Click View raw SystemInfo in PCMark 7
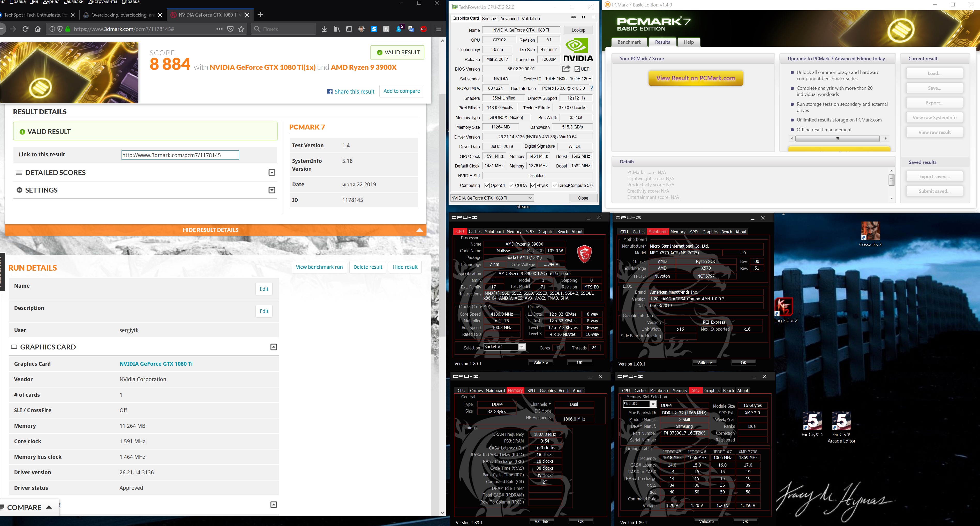This screenshot has height=526, width=980. tap(934, 118)
